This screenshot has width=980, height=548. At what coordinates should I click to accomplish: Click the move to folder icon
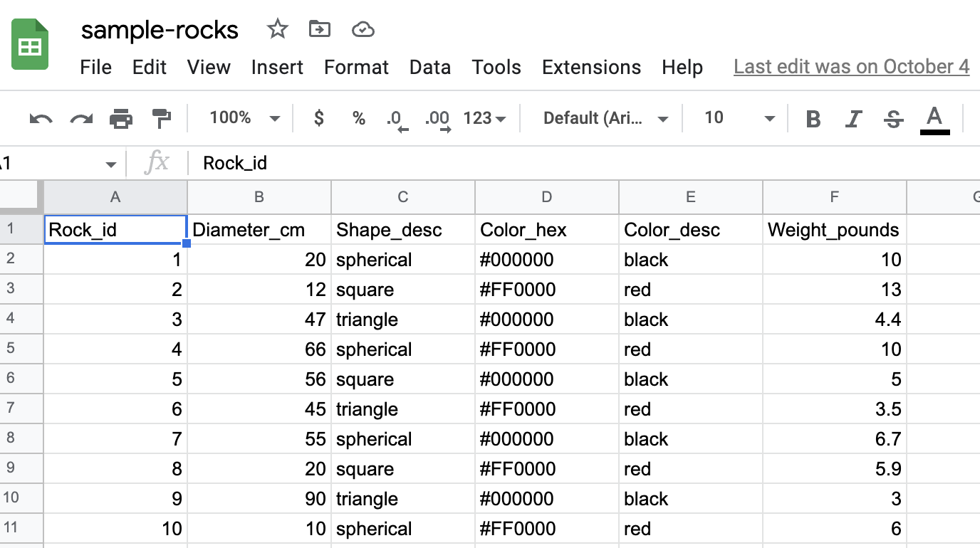pos(320,29)
